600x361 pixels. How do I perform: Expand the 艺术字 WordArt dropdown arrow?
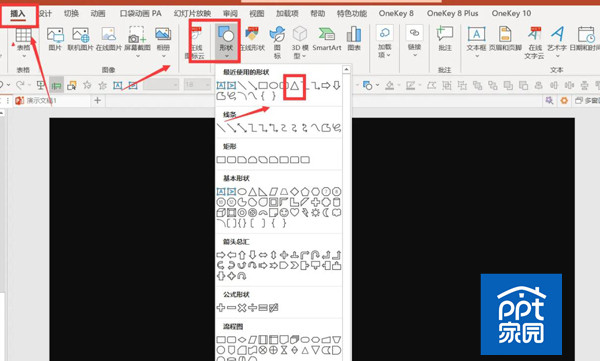click(557, 56)
